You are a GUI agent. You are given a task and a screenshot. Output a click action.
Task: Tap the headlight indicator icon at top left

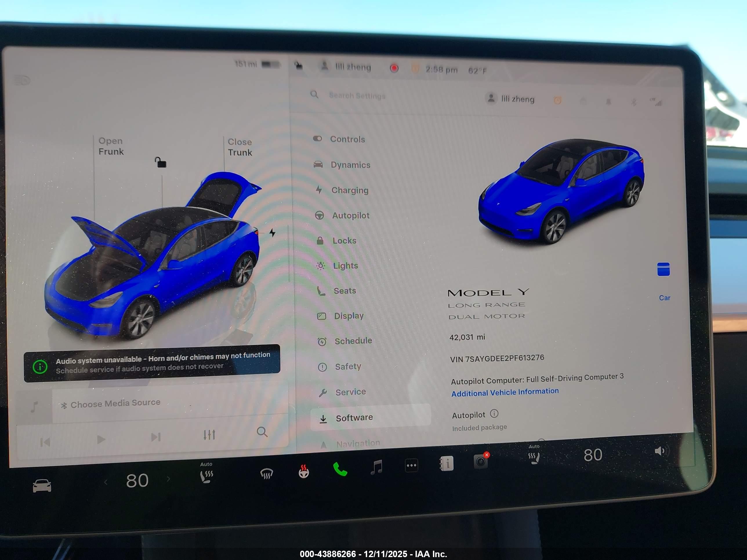pyautogui.click(x=22, y=80)
